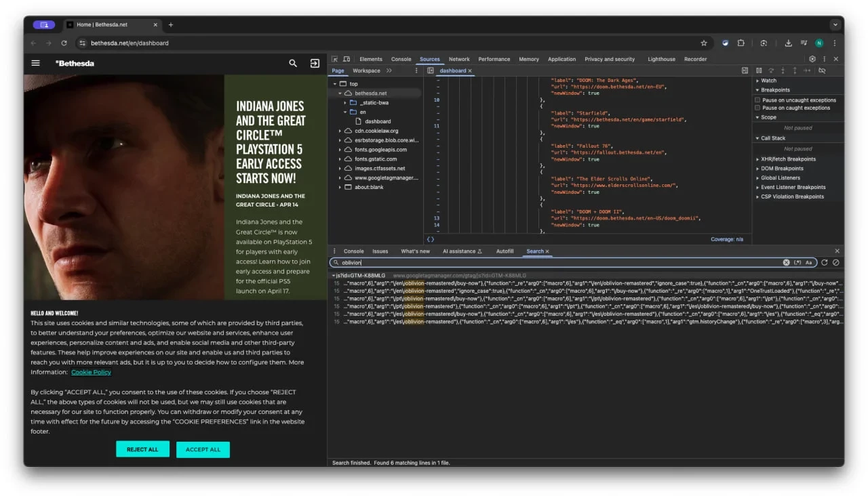
Task: Click the ACCEPT ALL cookies button
Action: [203, 449]
